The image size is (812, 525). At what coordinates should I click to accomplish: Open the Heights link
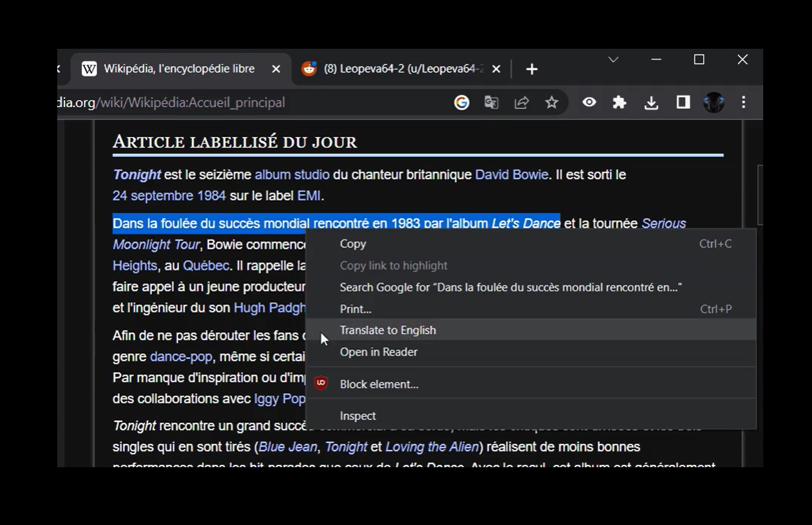135,266
